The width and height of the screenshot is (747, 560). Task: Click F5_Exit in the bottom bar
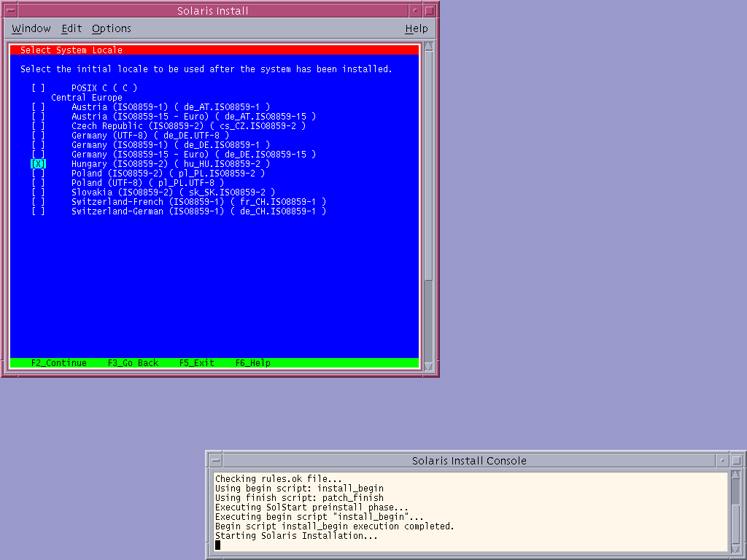pyautogui.click(x=197, y=363)
